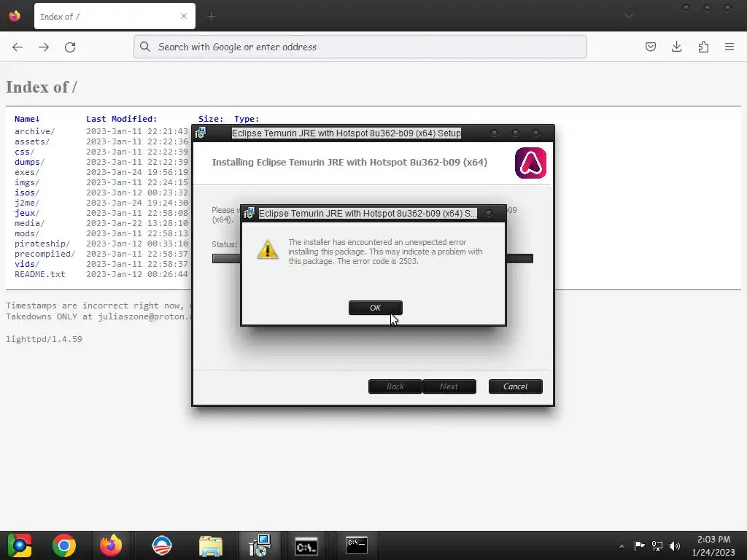Open the File Explorer folder icon on the taskbar

(211, 545)
